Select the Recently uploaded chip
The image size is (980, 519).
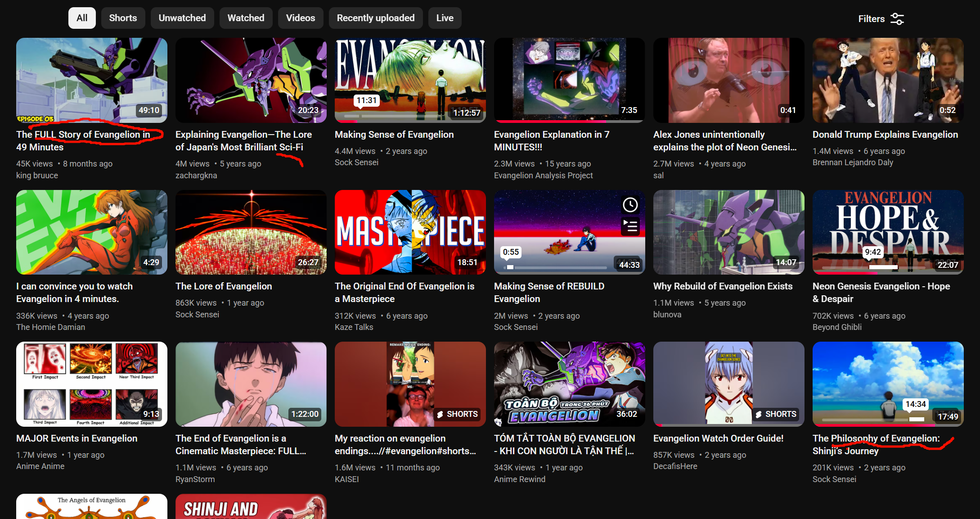tap(375, 18)
